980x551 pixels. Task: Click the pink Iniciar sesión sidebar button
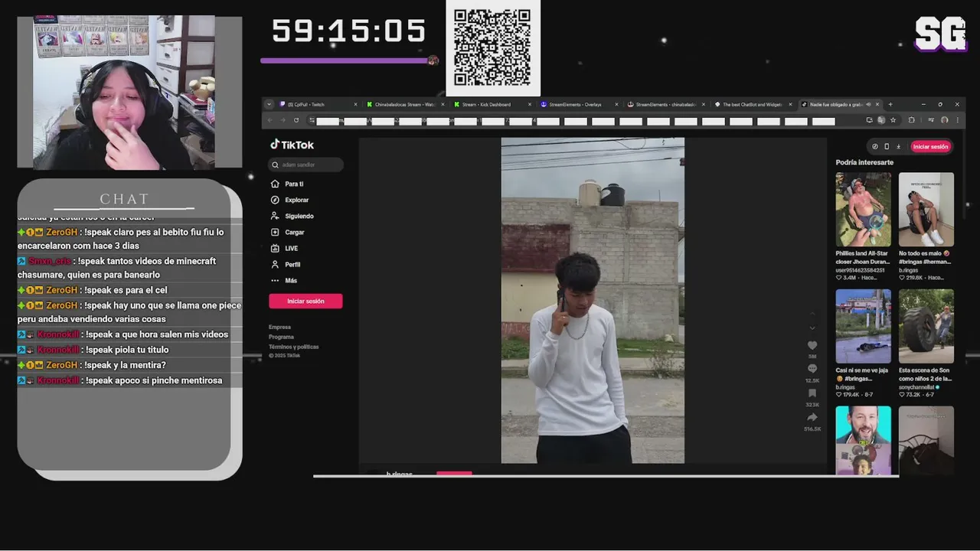coord(305,301)
